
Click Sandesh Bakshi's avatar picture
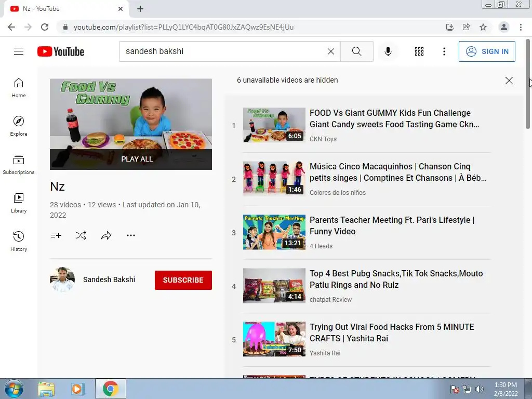62,280
